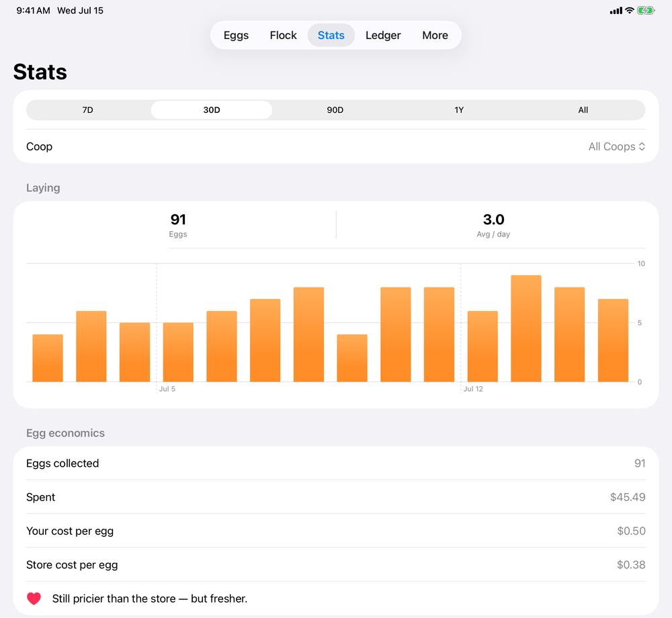Tap the Laying section header
Image resolution: width=672 pixels, height=618 pixels.
point(43,187)
